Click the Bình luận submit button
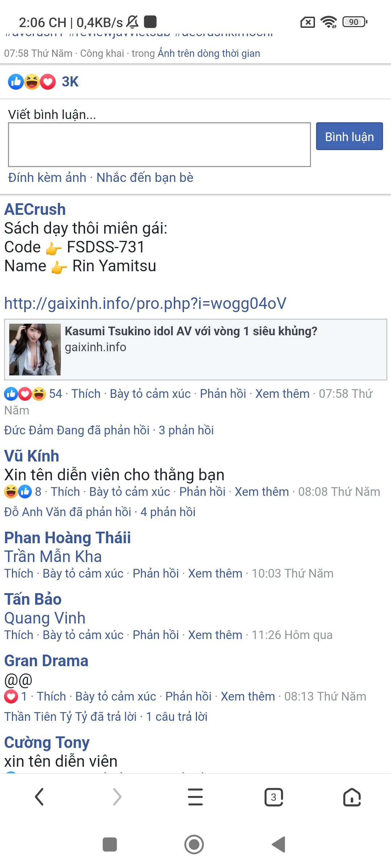 point(349,136)
